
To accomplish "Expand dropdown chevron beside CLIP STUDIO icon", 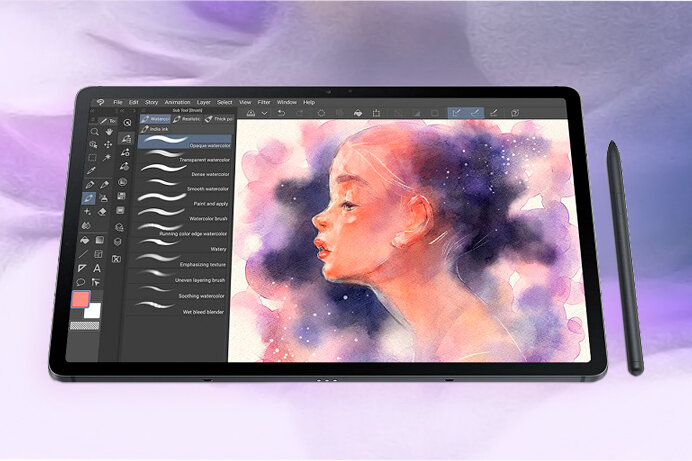I will [x=264, y=113].
